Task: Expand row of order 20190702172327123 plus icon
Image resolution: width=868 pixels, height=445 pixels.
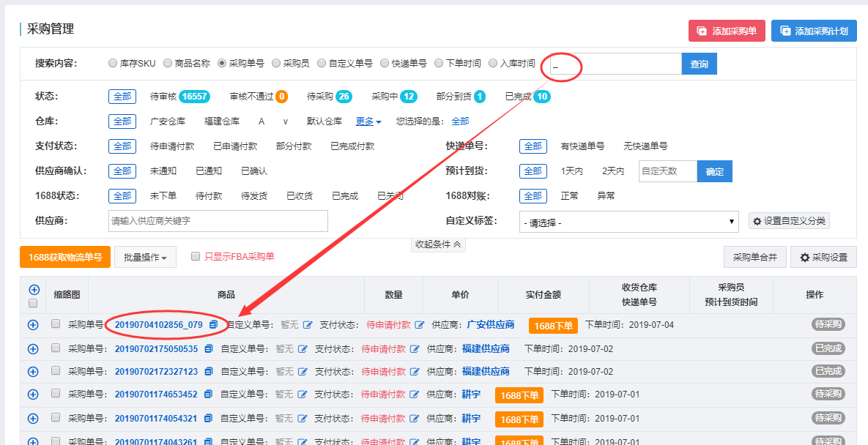Action: 33,372
